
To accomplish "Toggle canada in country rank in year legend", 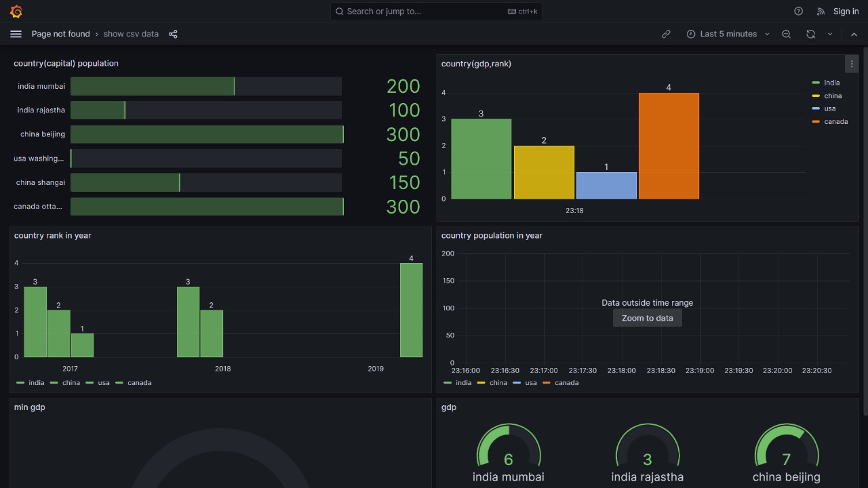I will [x=140, y=383].
